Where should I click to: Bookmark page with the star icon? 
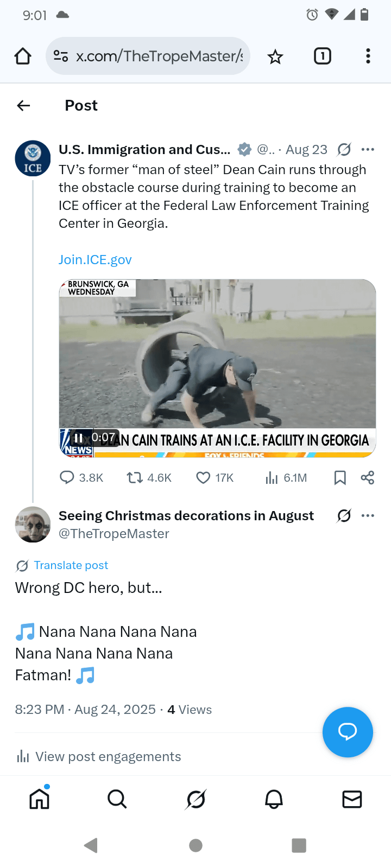(x=275, y=56)
